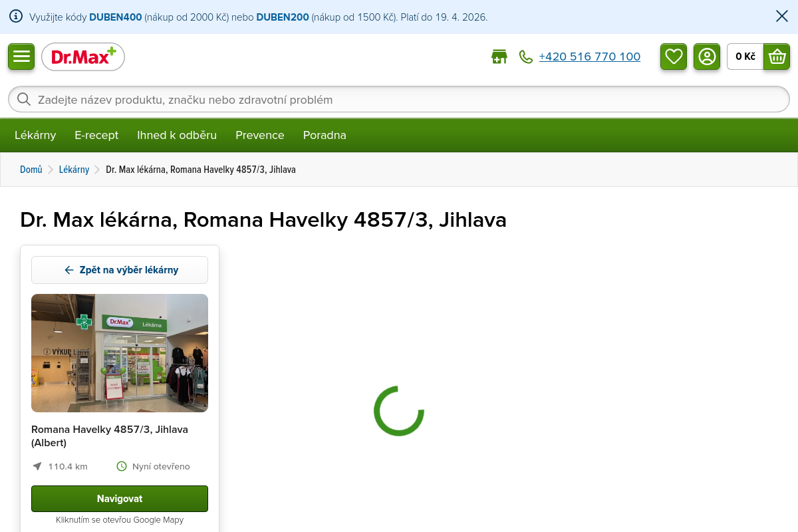Open the Lékárny menu item
Viewport: 798px width, 532px height.
pyautogui.click(x=35, y=135)
